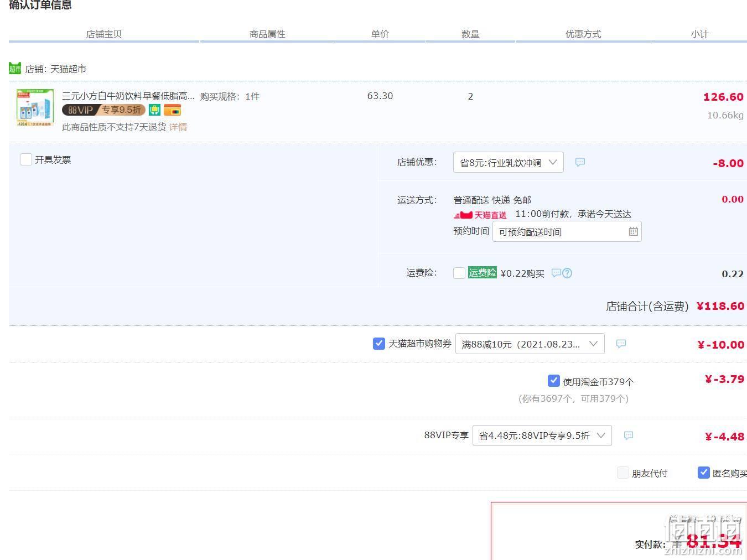Image resolution: width=747 pixels, height=560 pixels.
Task: Click the shipping fee amount 0.00
Action: tap(733, 199)
